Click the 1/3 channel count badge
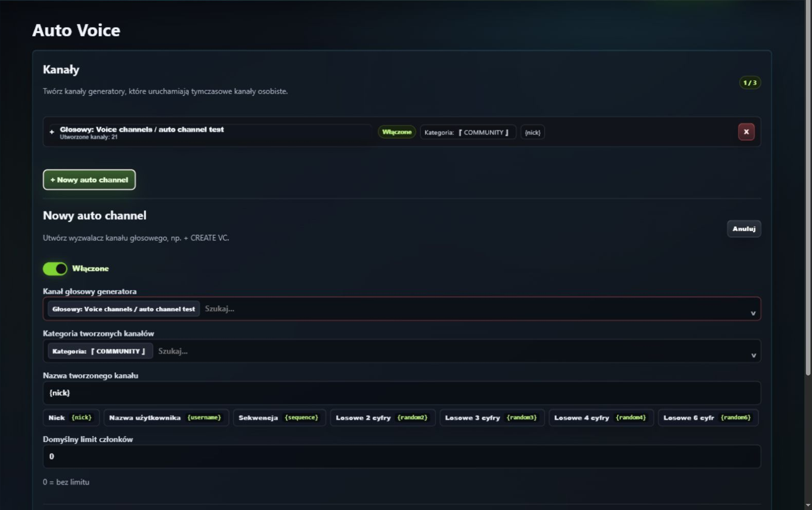812x510 pixels. tap(750, 82)
